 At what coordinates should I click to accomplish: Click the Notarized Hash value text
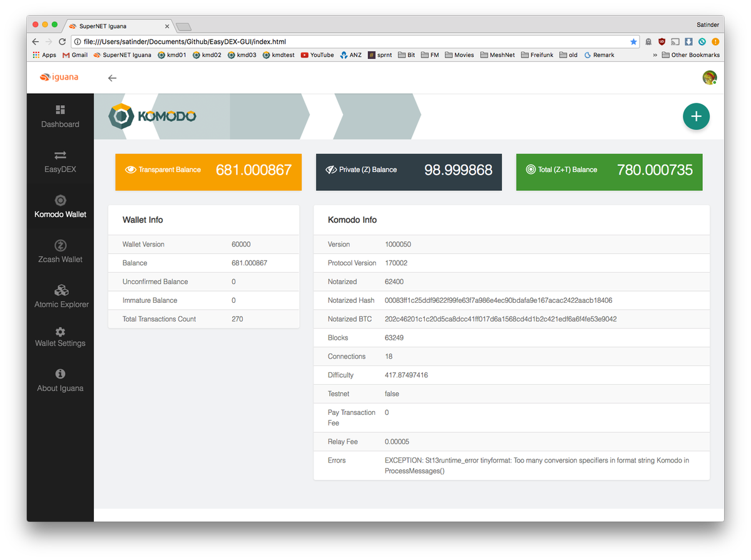point(498,300)
